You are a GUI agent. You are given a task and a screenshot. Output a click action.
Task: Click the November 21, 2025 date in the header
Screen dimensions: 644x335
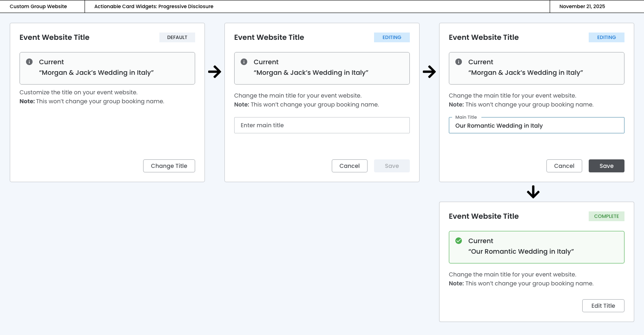click(x=582, y=7)
